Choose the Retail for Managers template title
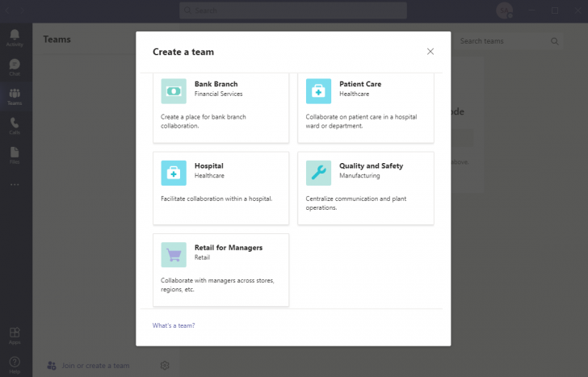 [229, 247]
